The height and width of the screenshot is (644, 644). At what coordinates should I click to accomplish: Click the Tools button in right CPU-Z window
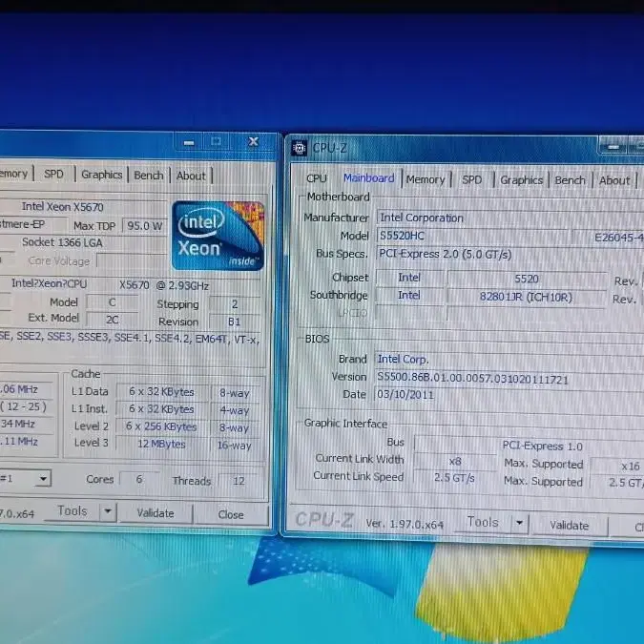(483, 523)
